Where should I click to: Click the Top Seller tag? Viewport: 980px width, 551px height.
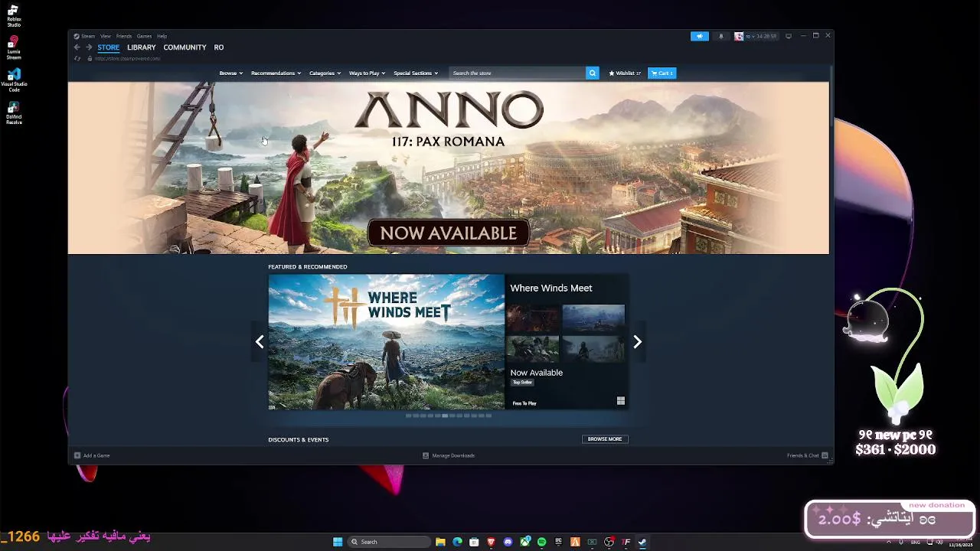(522, 382)
